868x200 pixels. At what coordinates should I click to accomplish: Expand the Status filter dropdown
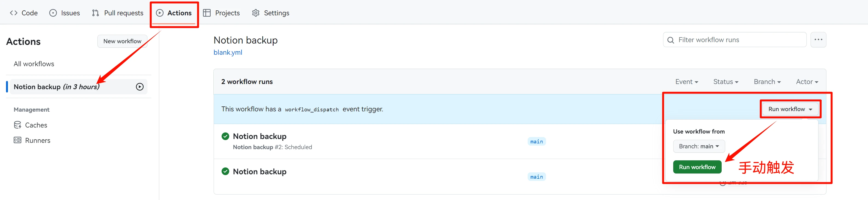pos(725,82)
